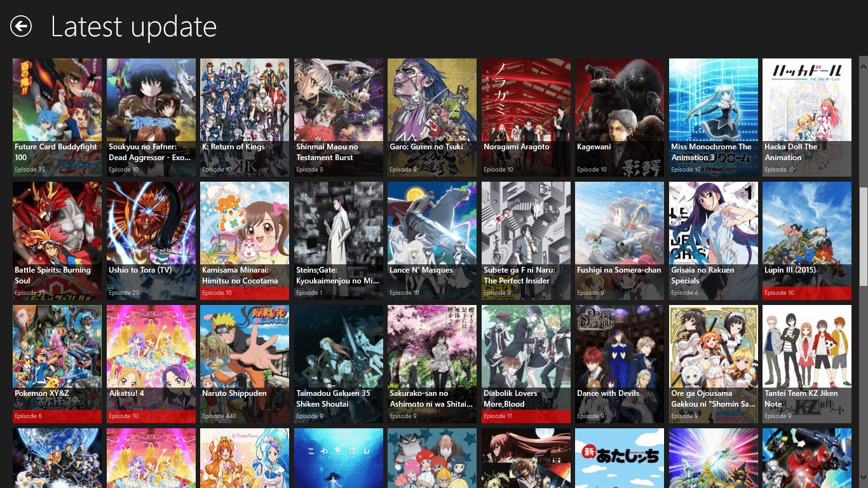This screenshot has width=868, height=488.
Task: Select Hacka Doll The Animation tile
Action: pos(807,118)
